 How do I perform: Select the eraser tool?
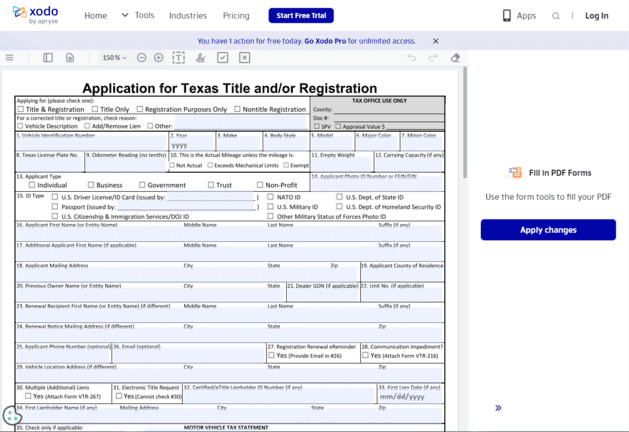tap(455, 58)
